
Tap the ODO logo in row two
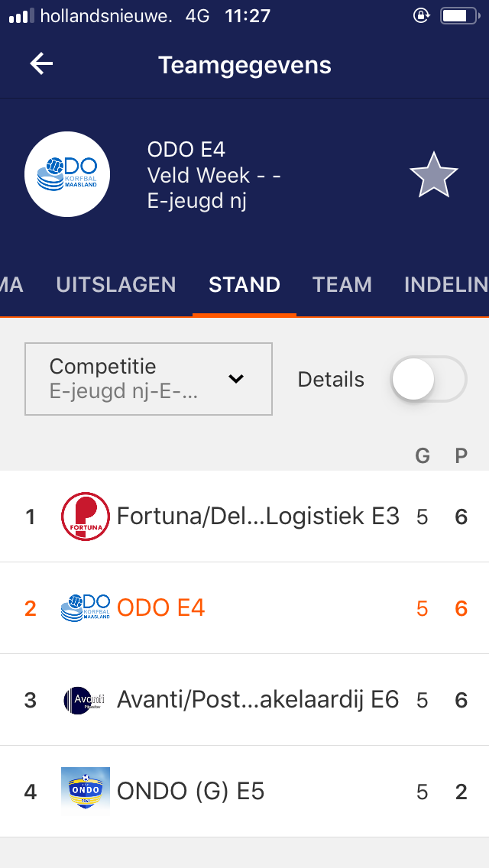click(85, 608)
